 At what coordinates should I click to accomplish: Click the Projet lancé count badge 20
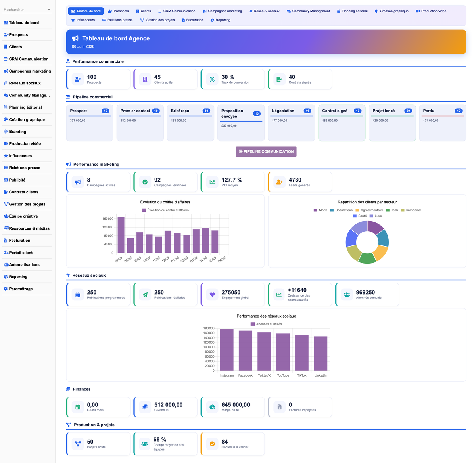coord(408,111)
